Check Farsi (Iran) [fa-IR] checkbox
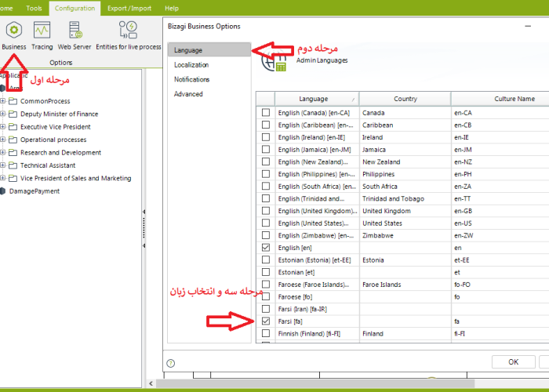 [266, 309]
